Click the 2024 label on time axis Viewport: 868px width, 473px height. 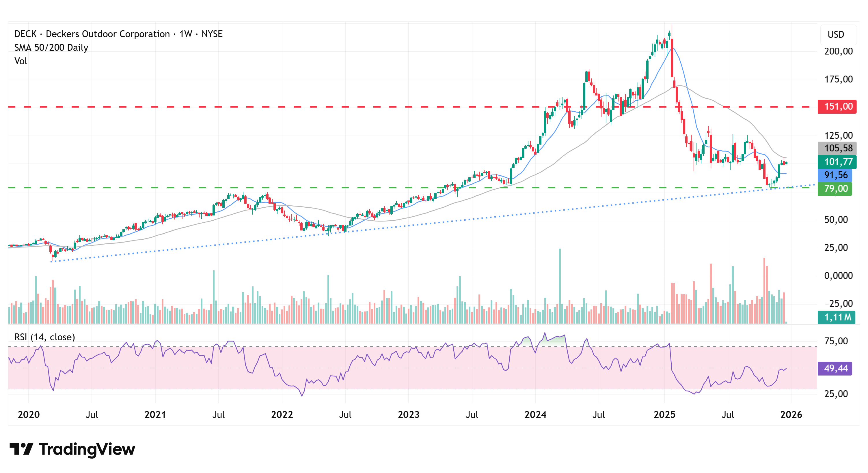(535, 414)
